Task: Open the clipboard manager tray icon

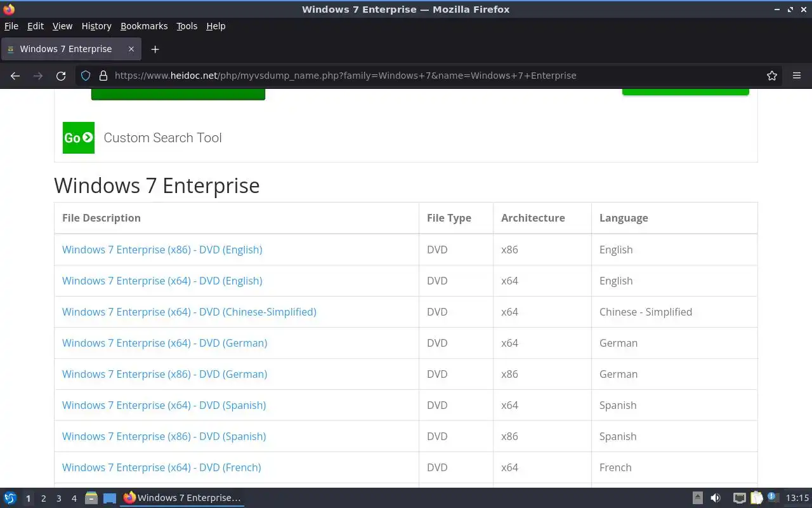Action: (756, 498)
